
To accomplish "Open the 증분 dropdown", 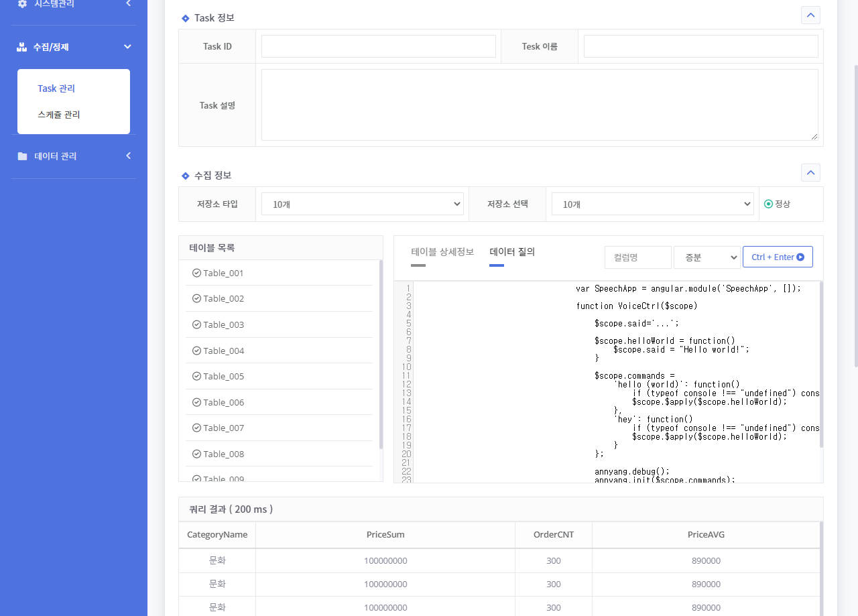I will [707, 257].
